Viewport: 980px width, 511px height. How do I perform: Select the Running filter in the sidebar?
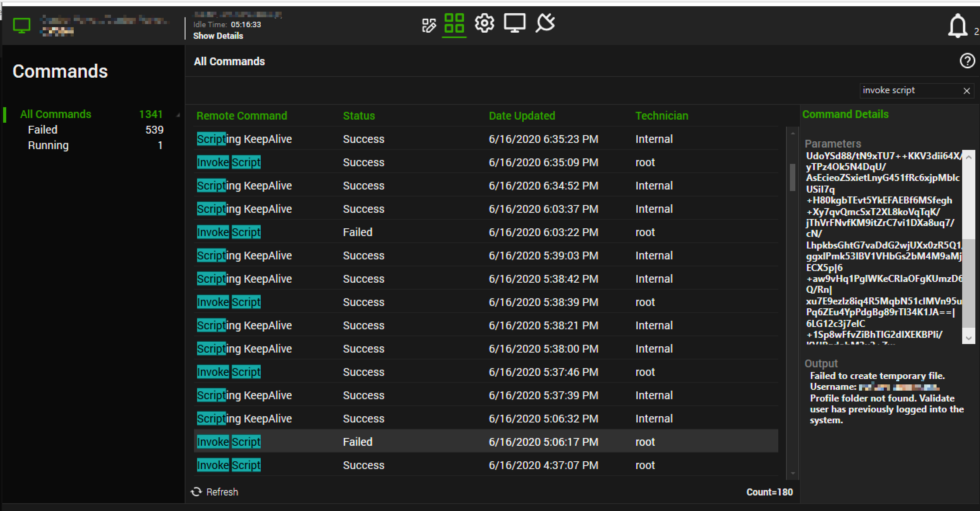click(x=48, y=145)
